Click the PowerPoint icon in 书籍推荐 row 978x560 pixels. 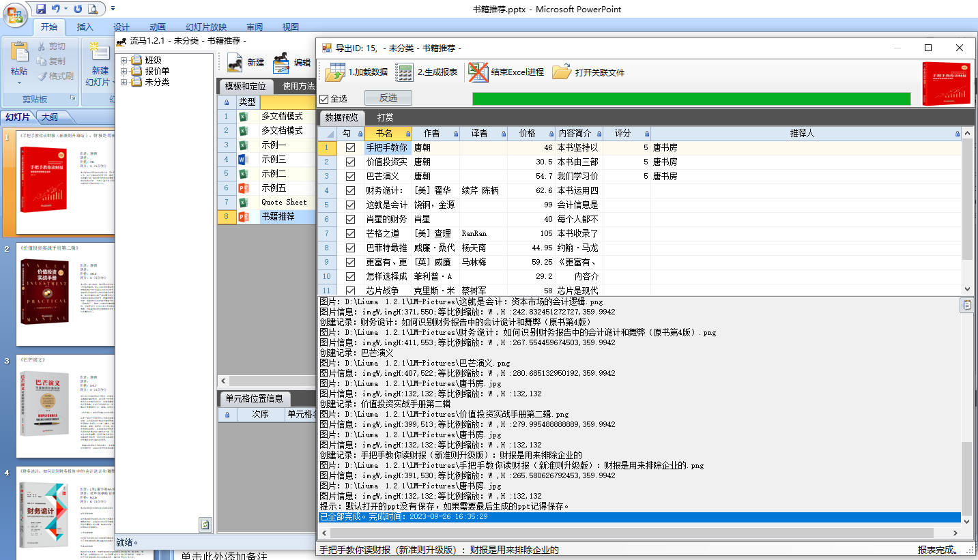point(242,217)
